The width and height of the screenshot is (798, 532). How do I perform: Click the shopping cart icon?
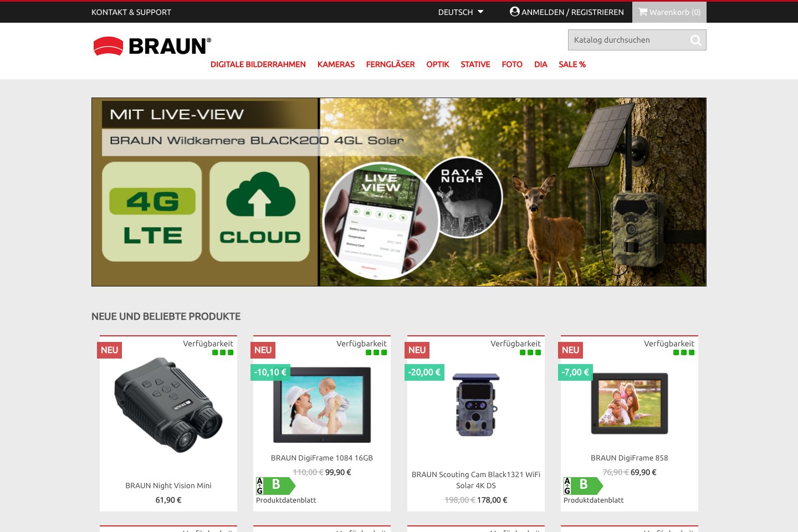click(x=643, y=12)
